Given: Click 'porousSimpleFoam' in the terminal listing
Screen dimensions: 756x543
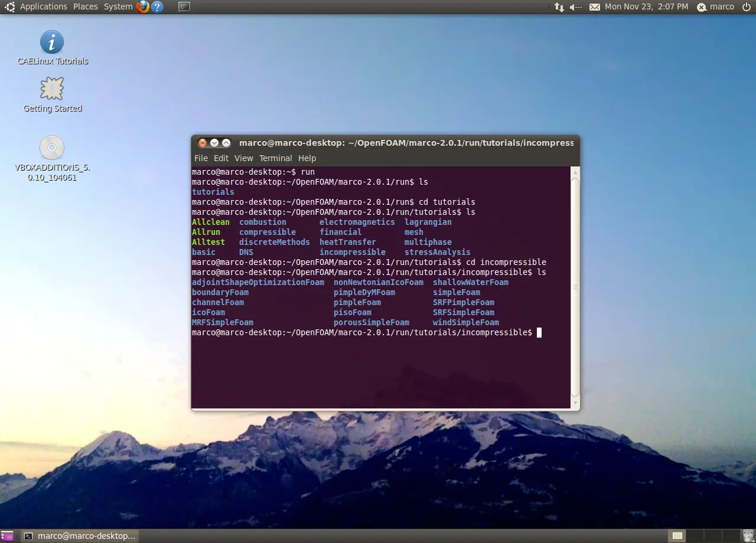Looking at the screenshot, I should [x=372, y=323].
